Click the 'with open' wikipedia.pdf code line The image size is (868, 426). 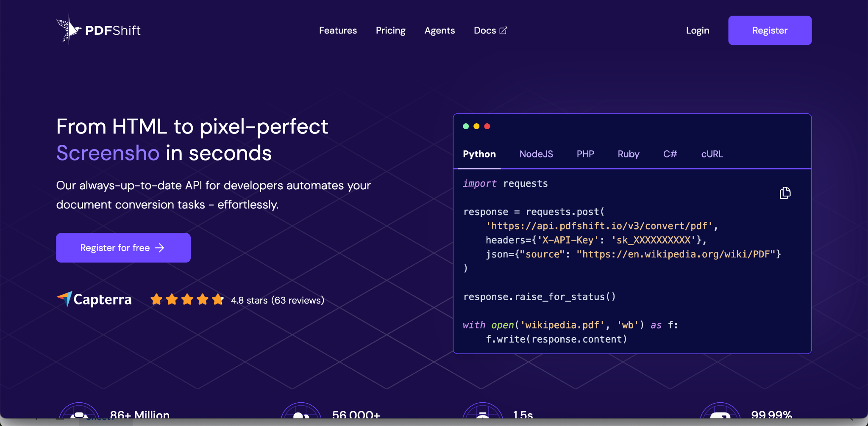click(x=570, y=325)
